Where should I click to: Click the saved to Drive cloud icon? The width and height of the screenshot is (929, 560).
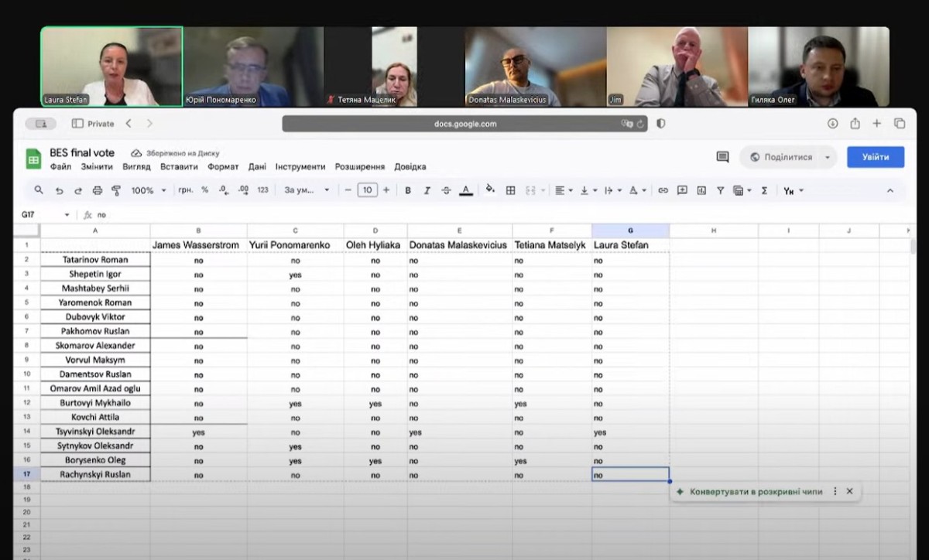(x=136, y=153)
